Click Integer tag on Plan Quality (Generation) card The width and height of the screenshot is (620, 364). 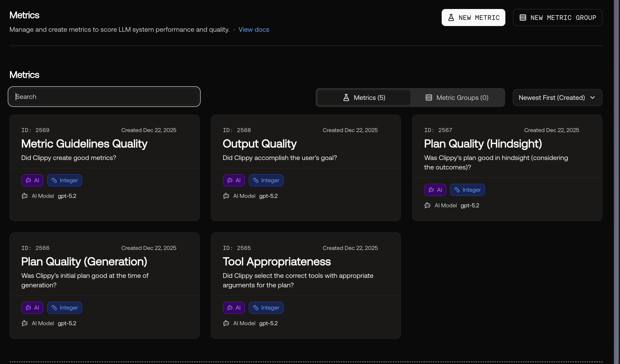(x=64, y=308)
